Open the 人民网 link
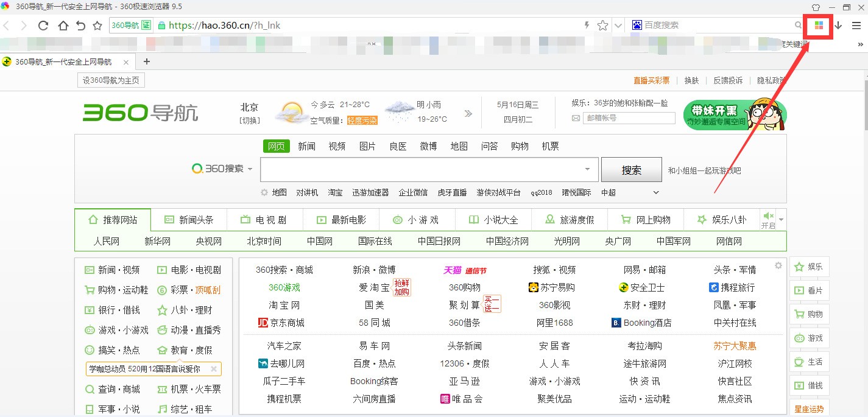The width and height of the screenshot is (868, 417). (107, 241)
